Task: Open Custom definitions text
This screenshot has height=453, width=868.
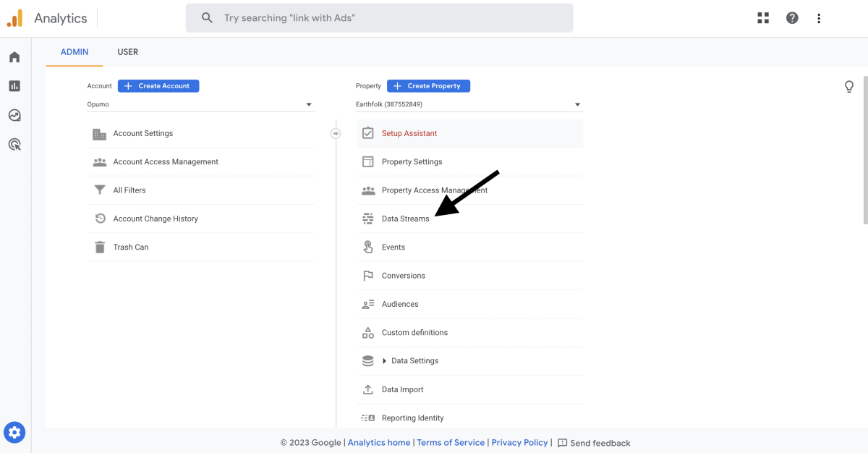Action: click(415, 333)
